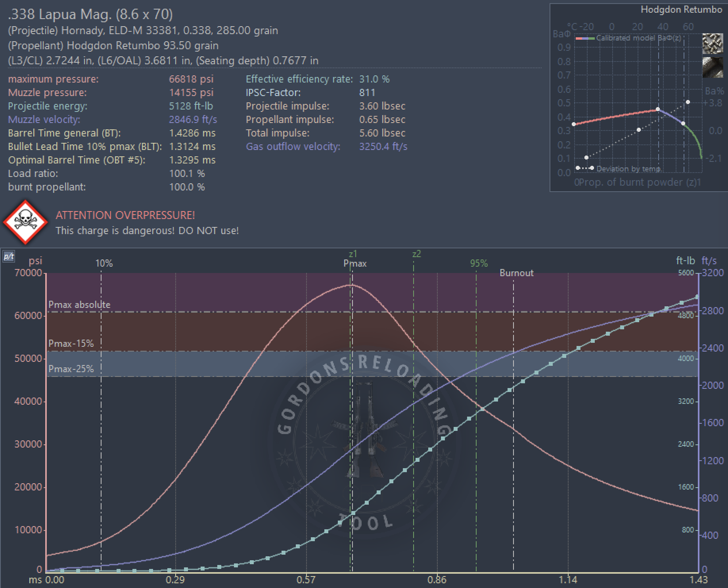Select the 31.0 % efficiency rate value
This screenshot has height=588, width=728.
pos(374,79)
